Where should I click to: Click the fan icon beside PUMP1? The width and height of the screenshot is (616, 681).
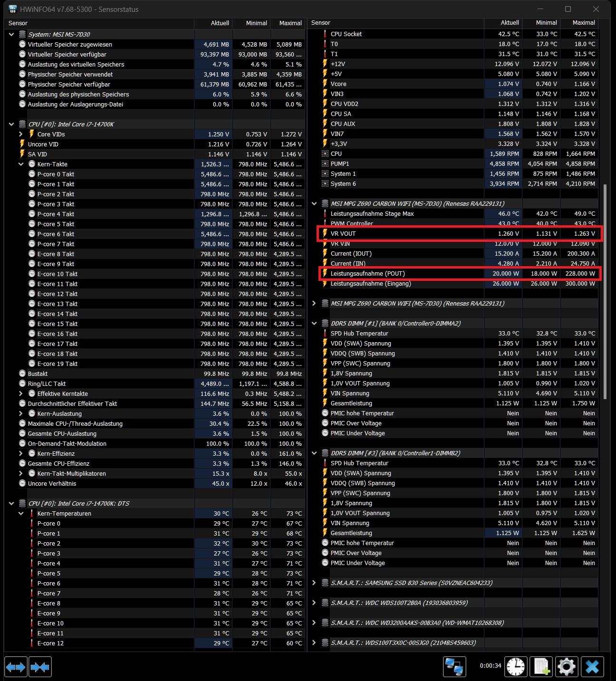(x=325, y=163)
